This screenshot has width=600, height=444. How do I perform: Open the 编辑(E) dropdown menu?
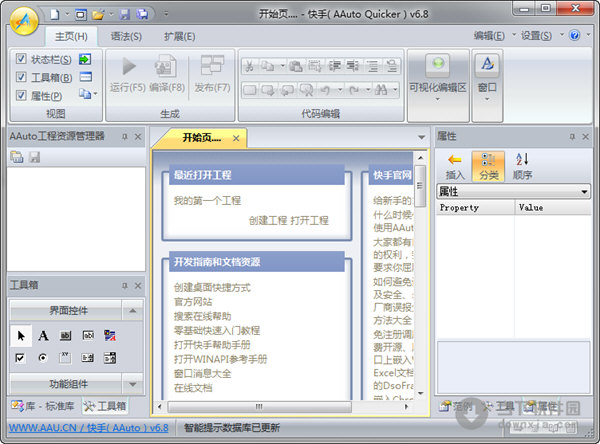[x=493, y=36]
